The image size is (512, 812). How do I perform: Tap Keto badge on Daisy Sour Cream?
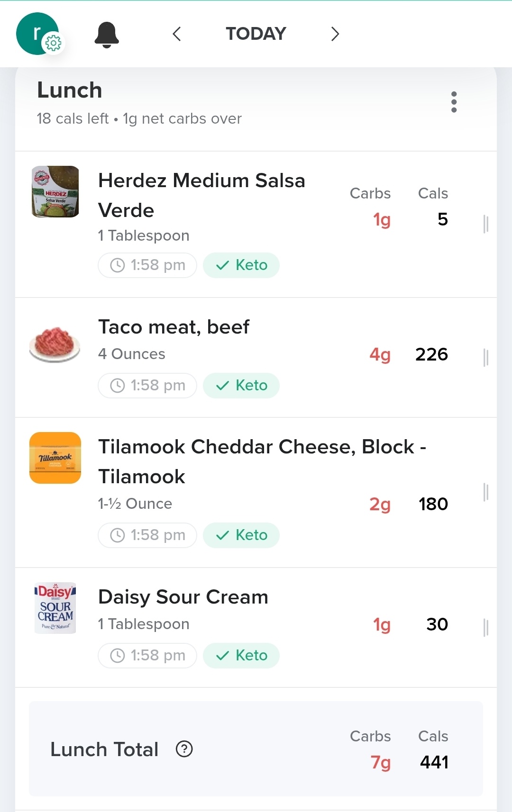click(241, 656)
